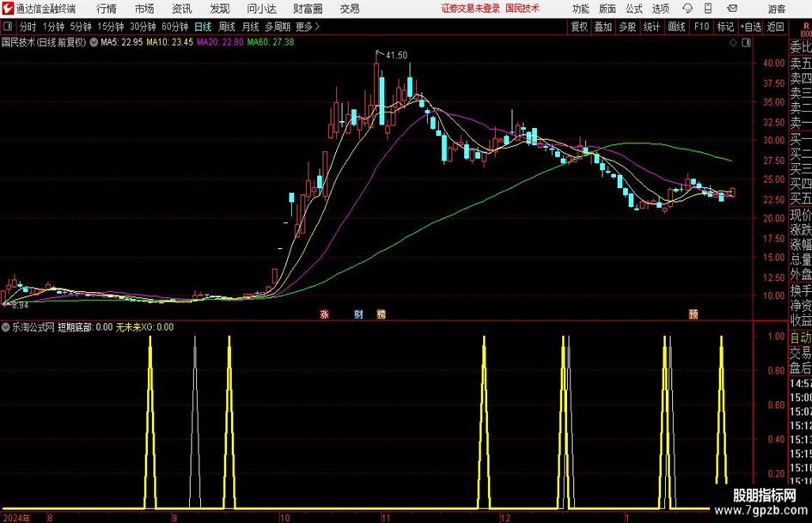Click the customer service headset icon
Screen dimensions: 812x523
pos(687,9)
